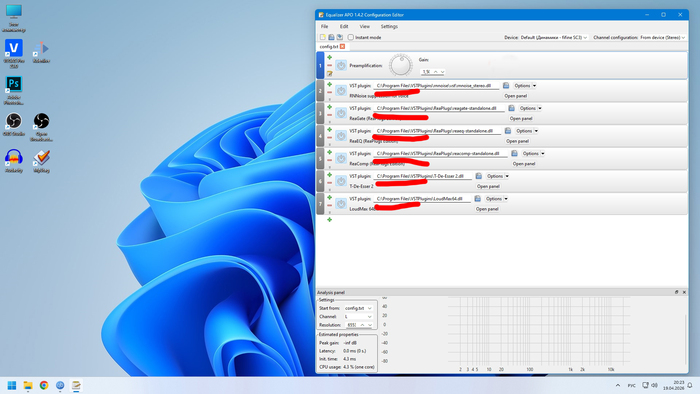The height and width of the screenshot is (394, 700).
Task: Click Open panel button for LoudMax
Action: 487,209
